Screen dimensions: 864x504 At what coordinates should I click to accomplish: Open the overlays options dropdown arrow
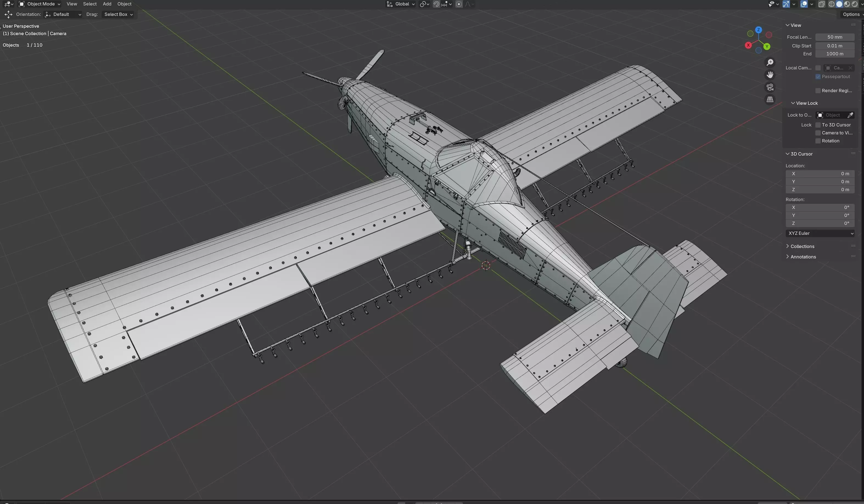(812, 4)
